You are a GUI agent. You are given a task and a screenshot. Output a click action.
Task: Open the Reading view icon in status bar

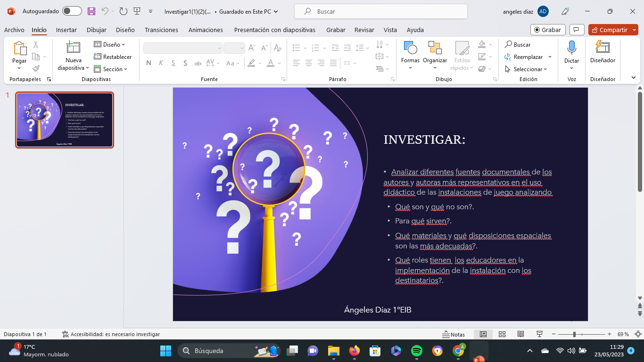(x=520, y=334)
